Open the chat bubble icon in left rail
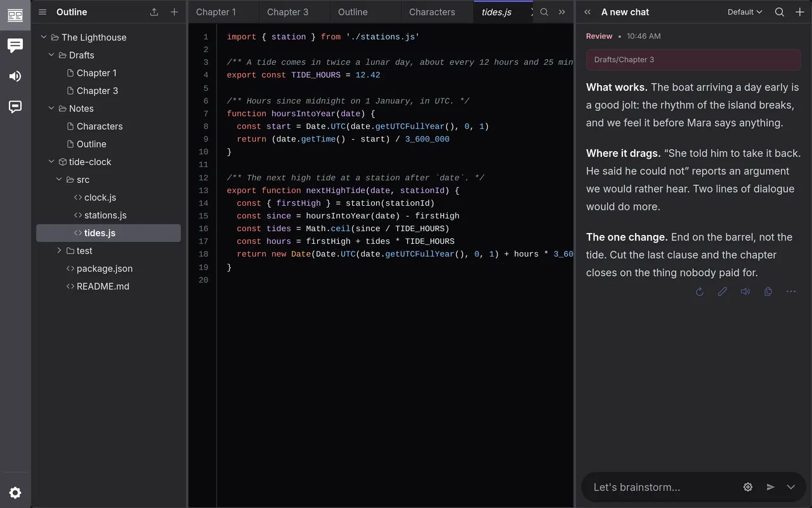This screenshot has height=508, width=812. (15, 46)
